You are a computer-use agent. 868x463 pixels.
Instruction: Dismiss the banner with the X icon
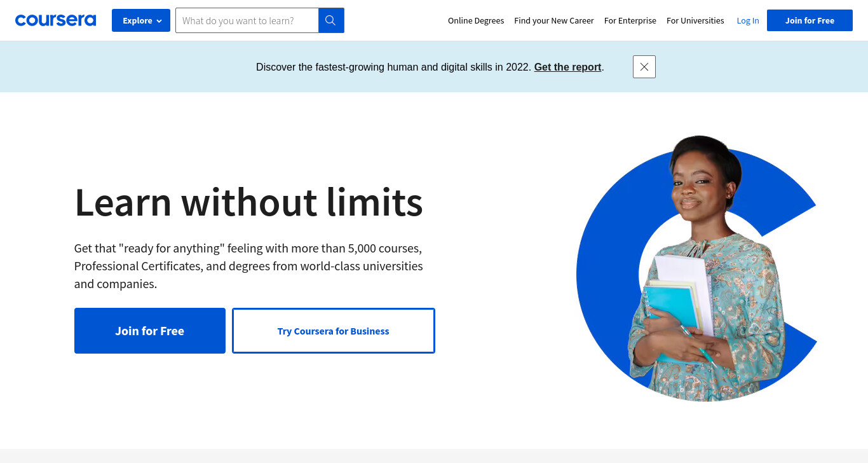644,67
